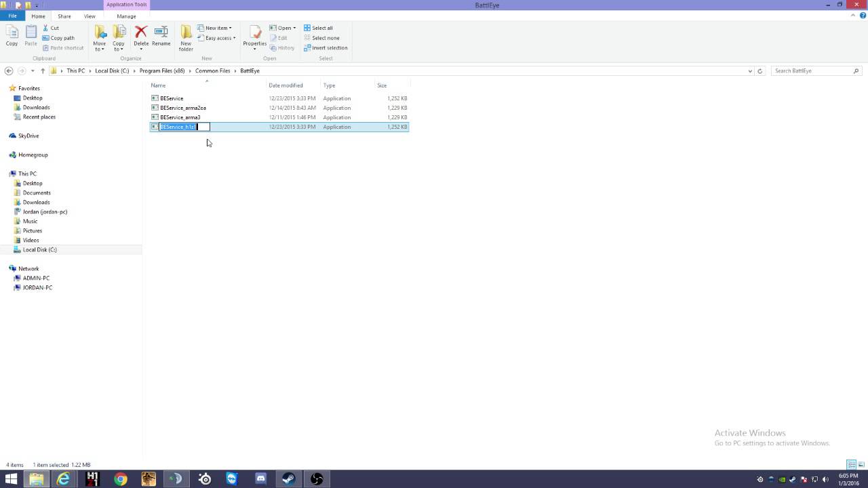Click the Cut scissors command
This screenshot has height=488, width=868.
[x=51, y=28]
